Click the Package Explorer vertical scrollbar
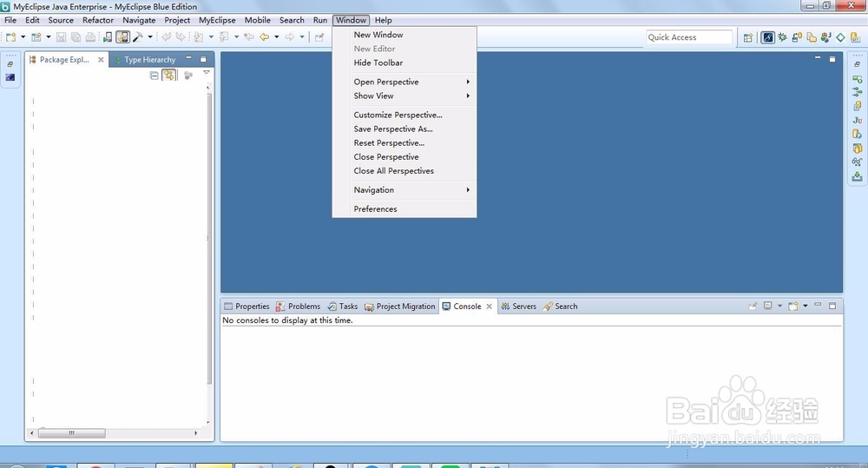The image size is (868, 468). [x=208, y=238]
